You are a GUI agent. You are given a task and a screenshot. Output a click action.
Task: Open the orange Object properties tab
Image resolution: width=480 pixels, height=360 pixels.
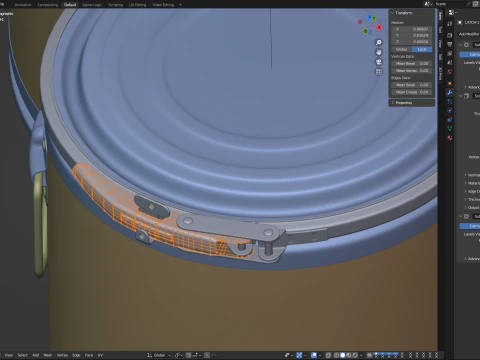450,83
